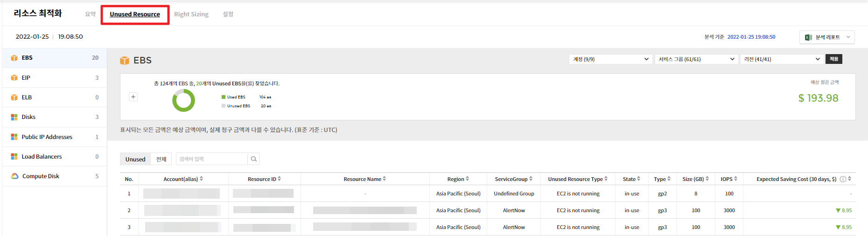
Task: Click the search magnifier icon
Action: click(x=253, y=159)
